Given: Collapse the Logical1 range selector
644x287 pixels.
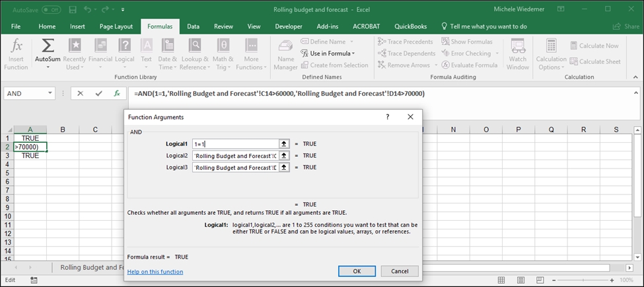Looking at the screenshot, I should point(284,144).
